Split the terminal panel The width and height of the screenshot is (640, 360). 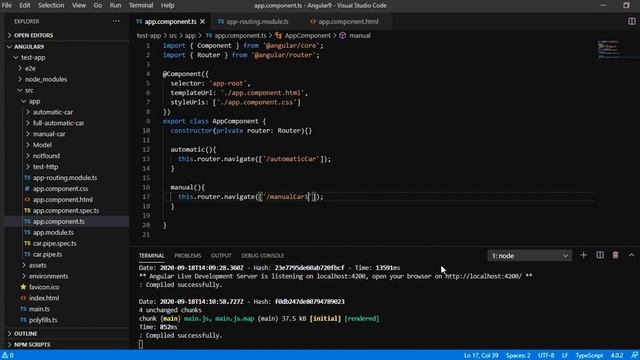600,255
